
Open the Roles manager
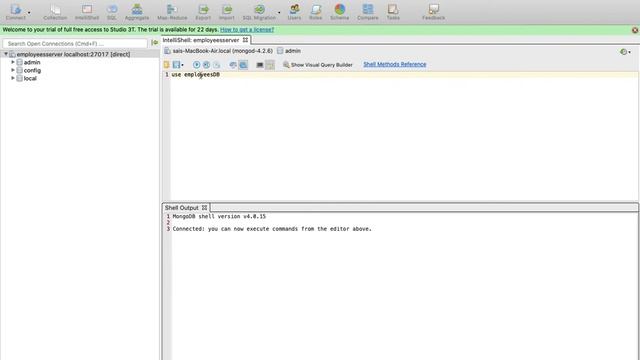pos(316,11)
